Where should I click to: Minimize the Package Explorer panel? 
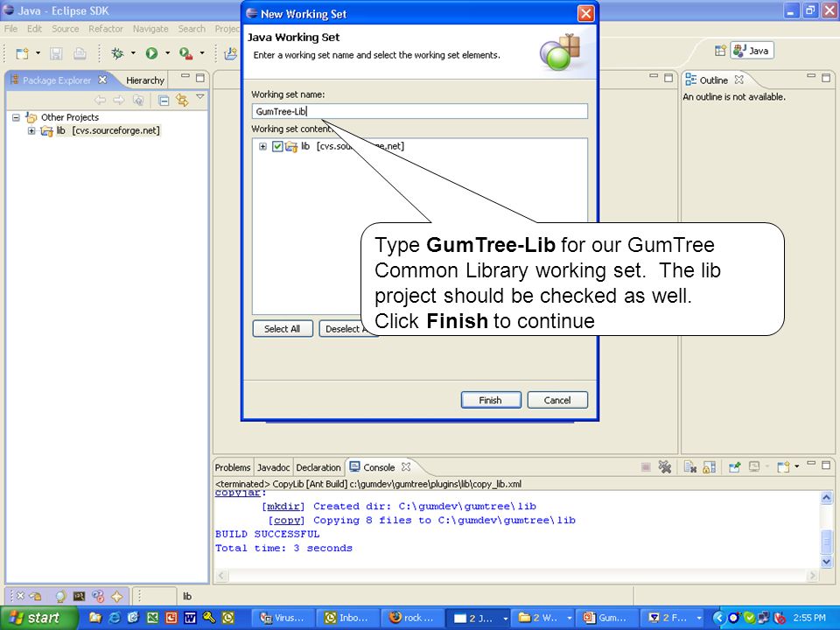point(185,77)
